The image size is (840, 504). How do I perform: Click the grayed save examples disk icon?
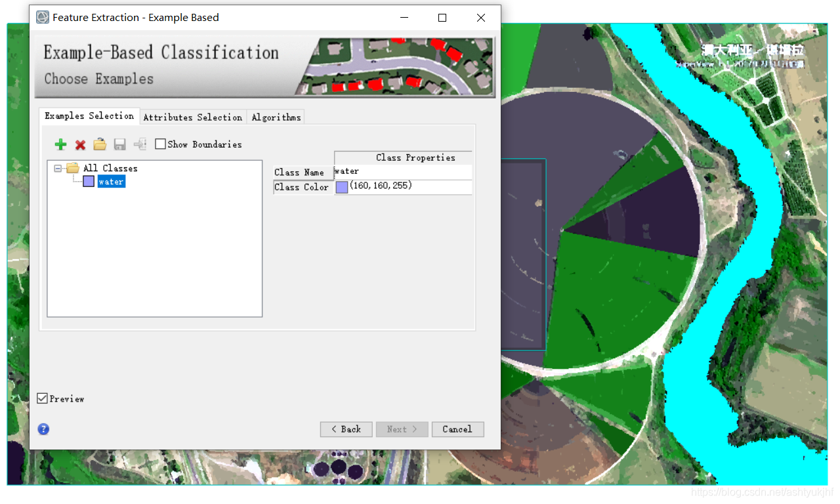point(119,144)
